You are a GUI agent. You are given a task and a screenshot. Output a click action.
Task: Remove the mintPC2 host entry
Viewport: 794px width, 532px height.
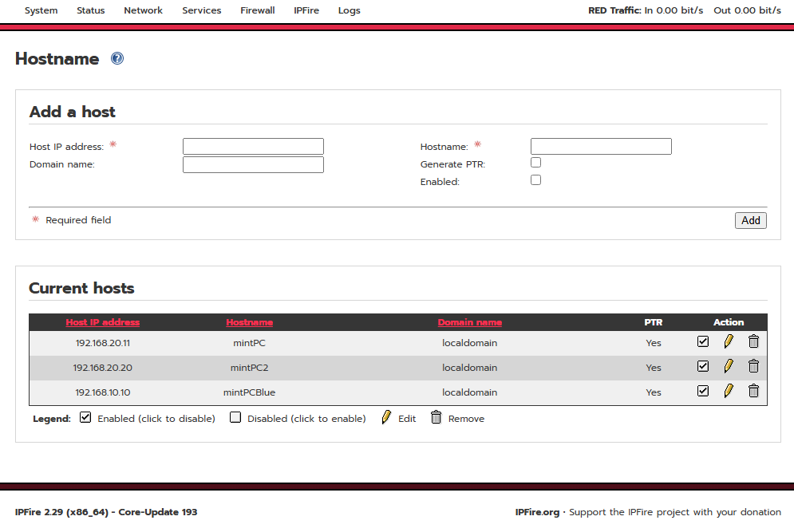(x=753, y=366)
